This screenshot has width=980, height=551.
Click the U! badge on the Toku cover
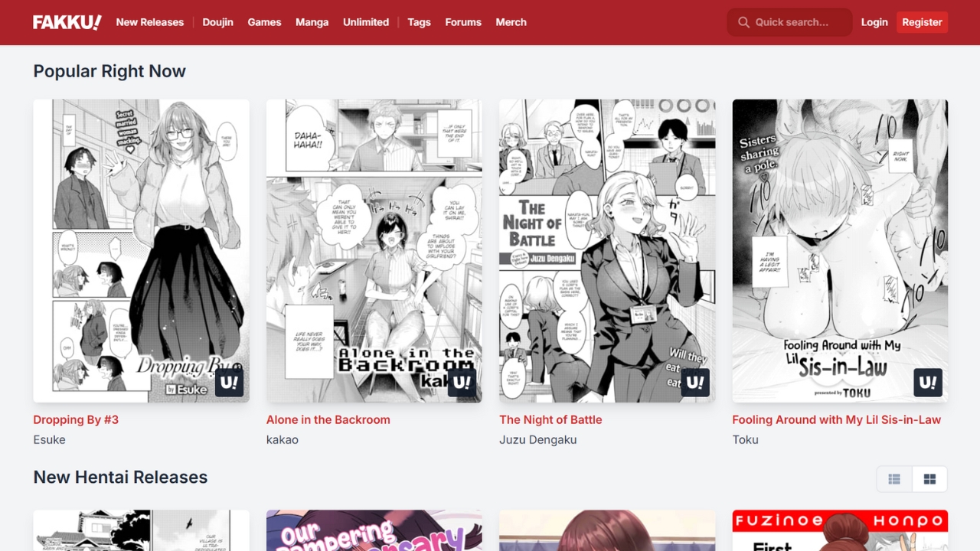(x=928, y=383)
